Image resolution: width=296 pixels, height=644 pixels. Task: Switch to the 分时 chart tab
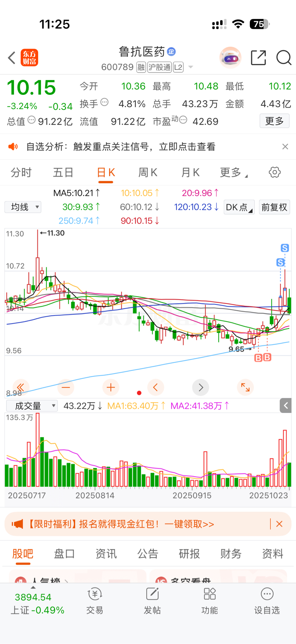pos(21,172)
